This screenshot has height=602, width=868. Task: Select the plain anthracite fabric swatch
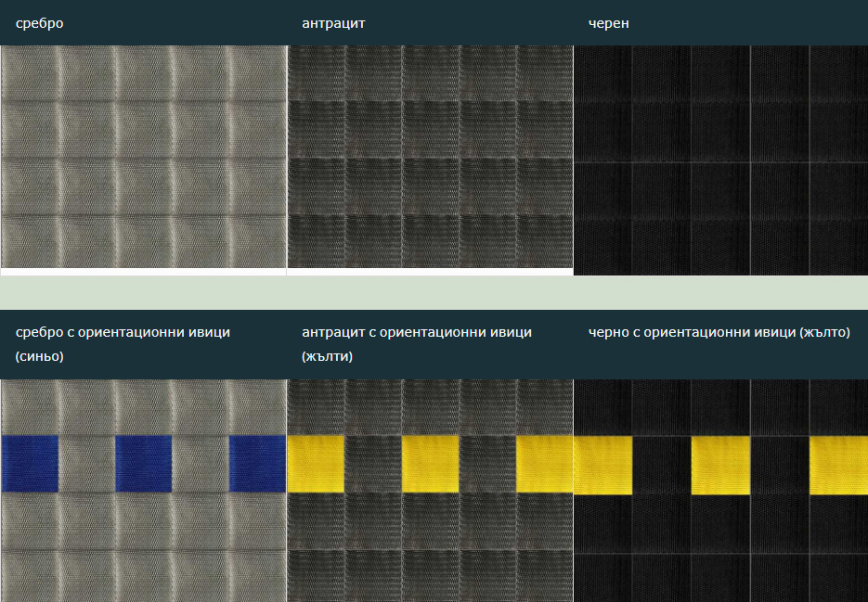point(430,157)
